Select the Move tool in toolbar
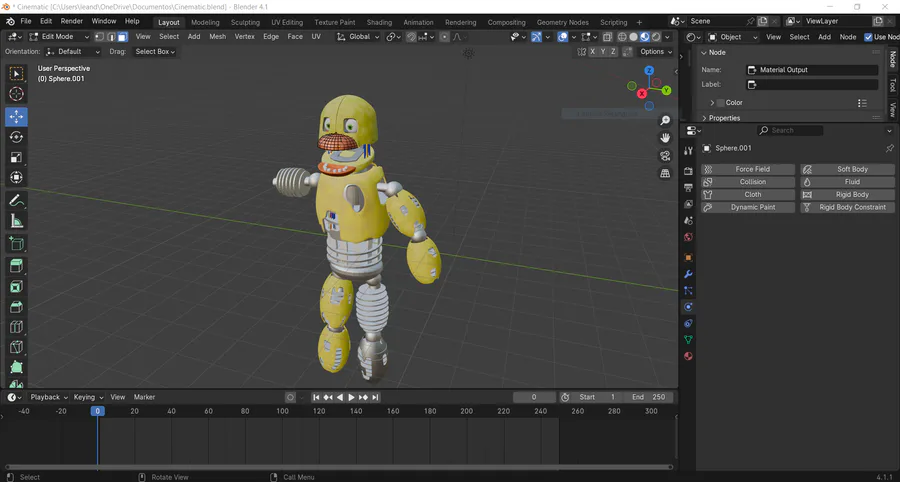The height and width of the screenshot is (482, 900). coord(17,117)
